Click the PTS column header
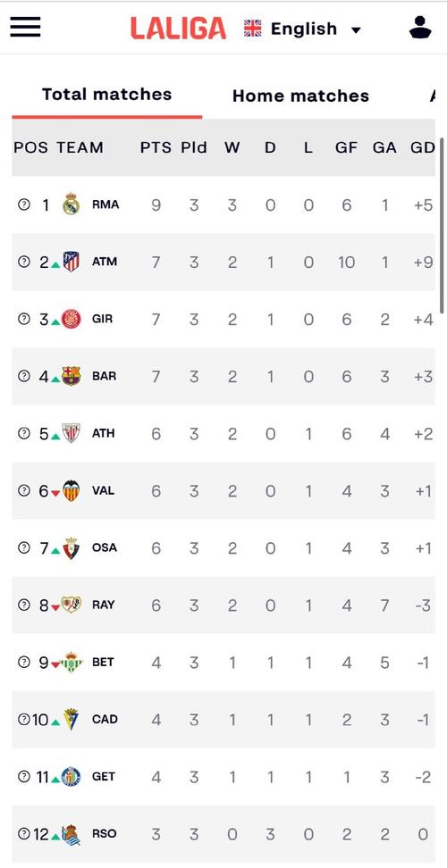 click(x=156, y=148)
